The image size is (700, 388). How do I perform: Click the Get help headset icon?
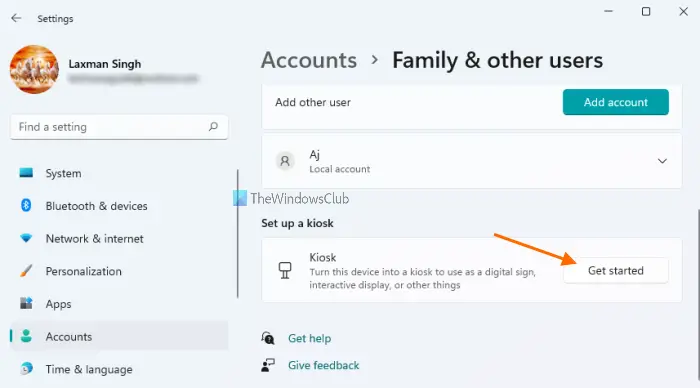pyautogui.click(x=268, y=338)
